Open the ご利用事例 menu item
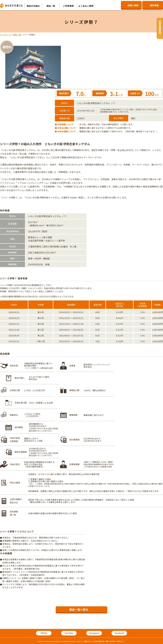The height and width of the screenshot is (644, 163). click(68, 6)
